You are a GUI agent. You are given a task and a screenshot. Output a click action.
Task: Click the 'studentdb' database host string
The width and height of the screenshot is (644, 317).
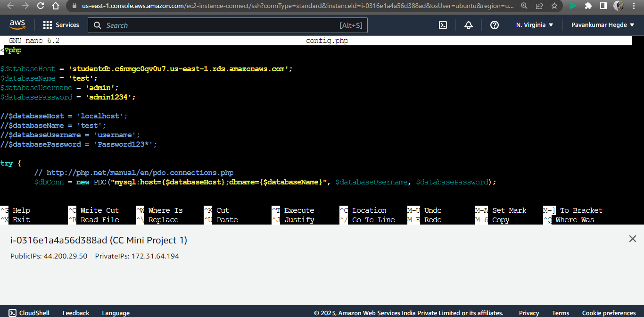click(x=178, y=69)
